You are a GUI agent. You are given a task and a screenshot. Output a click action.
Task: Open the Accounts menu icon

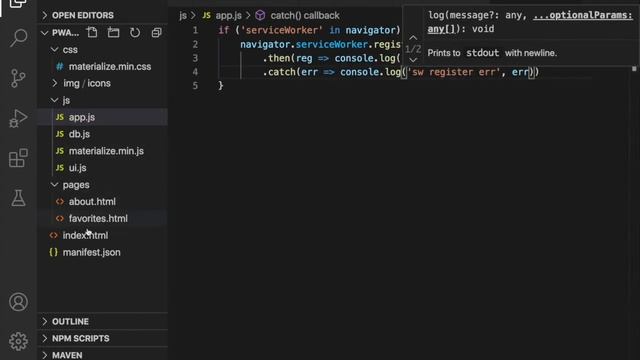point(18,302)
